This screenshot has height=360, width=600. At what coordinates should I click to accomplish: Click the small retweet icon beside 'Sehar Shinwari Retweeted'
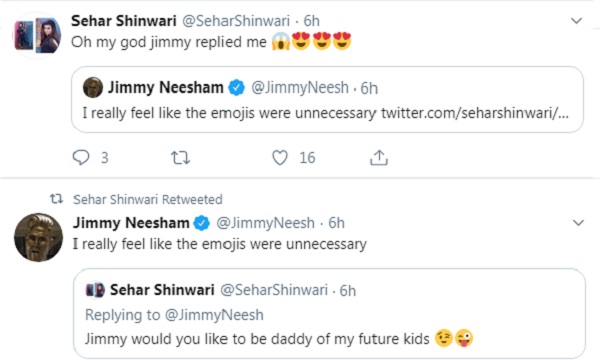57,199
